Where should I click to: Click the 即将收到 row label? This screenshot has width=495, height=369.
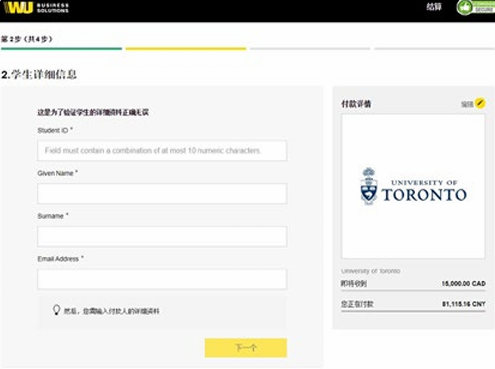tap(354, 284)
